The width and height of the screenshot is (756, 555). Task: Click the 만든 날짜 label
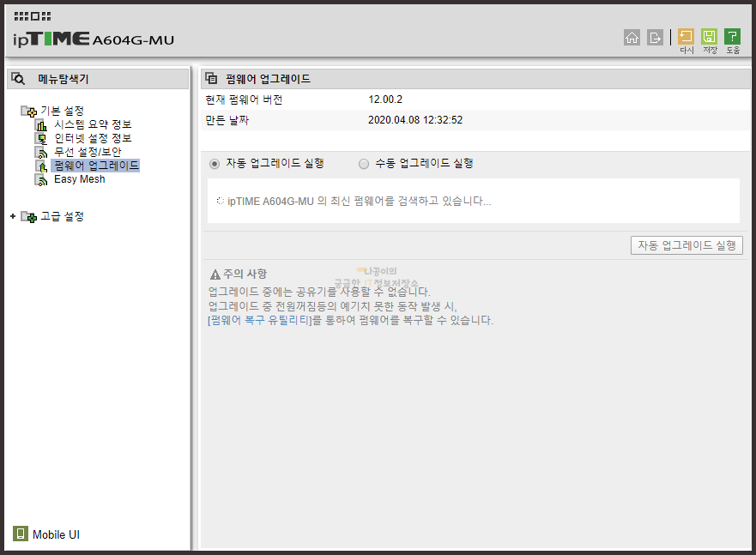click(227, 120)
